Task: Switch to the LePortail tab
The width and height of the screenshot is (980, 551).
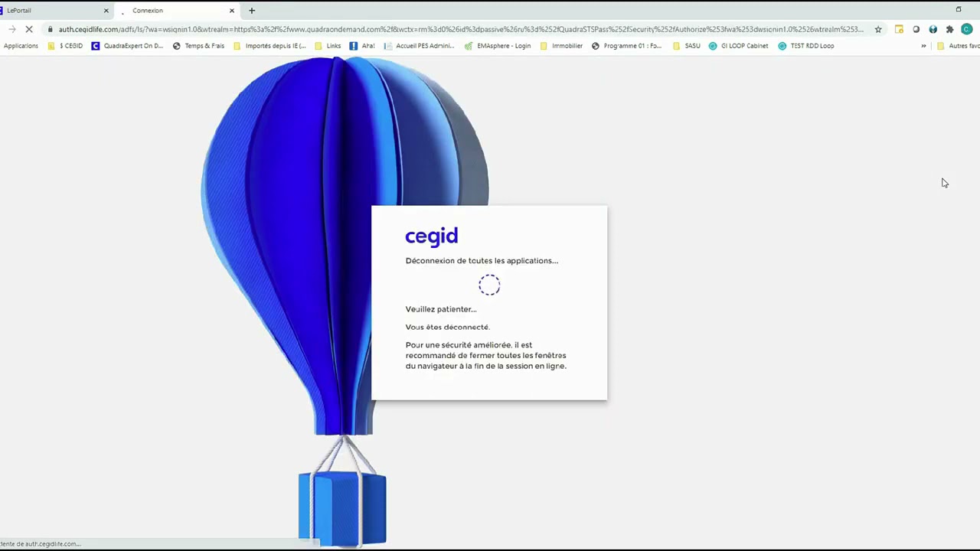Action: click(x=54, y=11)
